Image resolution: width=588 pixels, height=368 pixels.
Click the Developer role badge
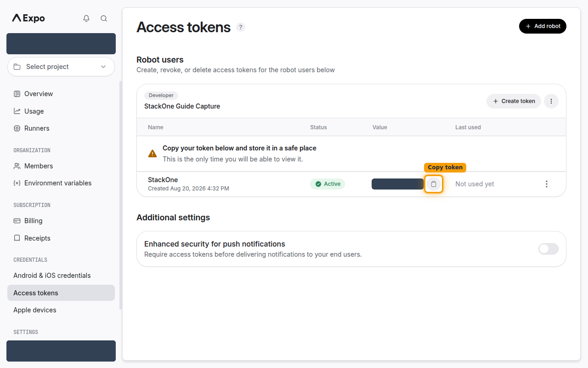click(x=161, y=96)
